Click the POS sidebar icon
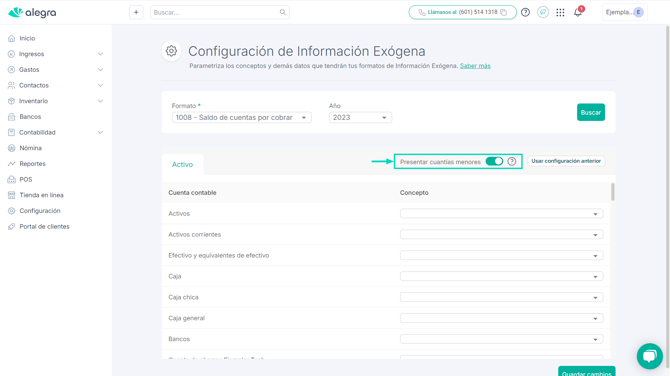 coord(12,179)
